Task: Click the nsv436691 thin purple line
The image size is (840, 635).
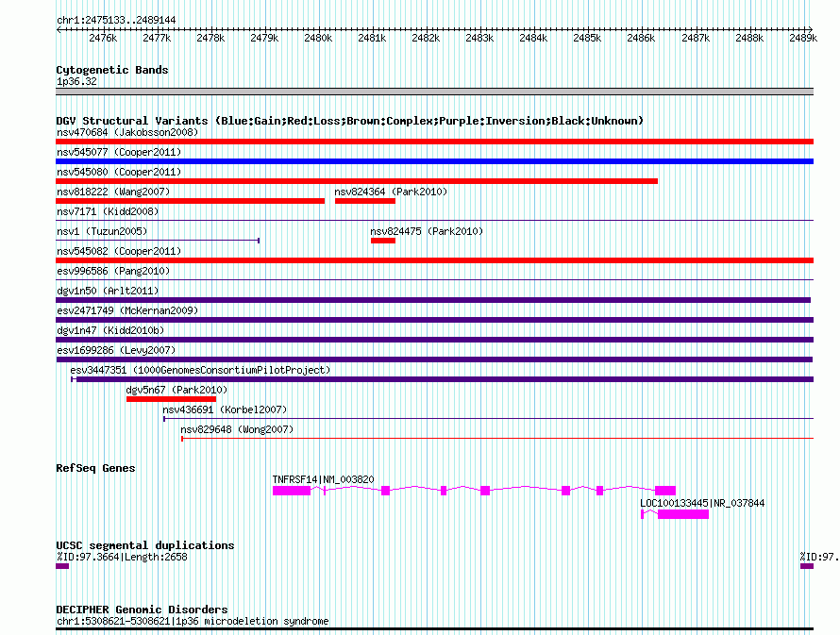Action: click(488, 419)
